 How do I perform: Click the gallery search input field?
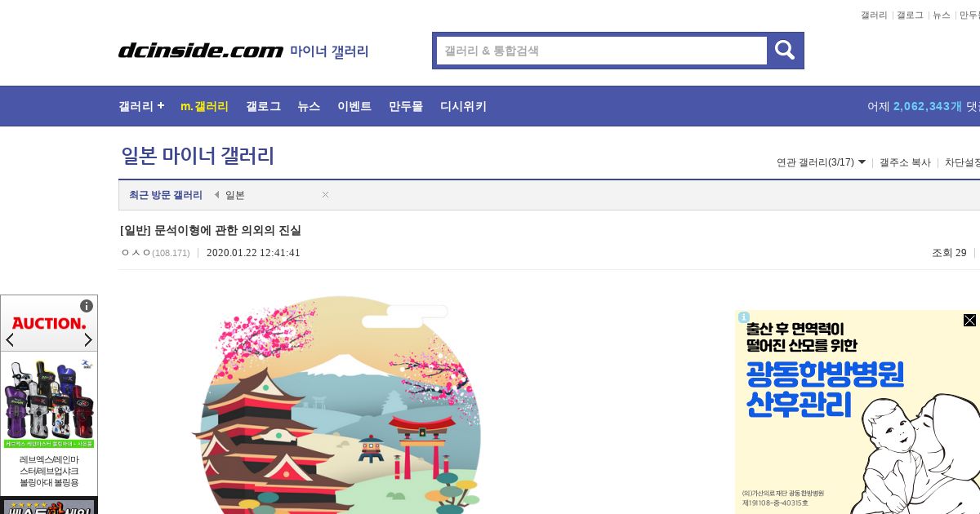[602, 51]
